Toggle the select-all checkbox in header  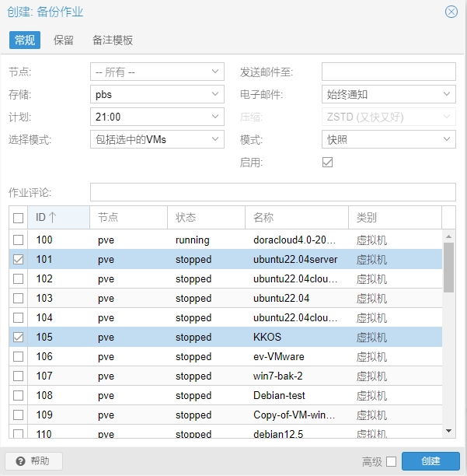19,219
